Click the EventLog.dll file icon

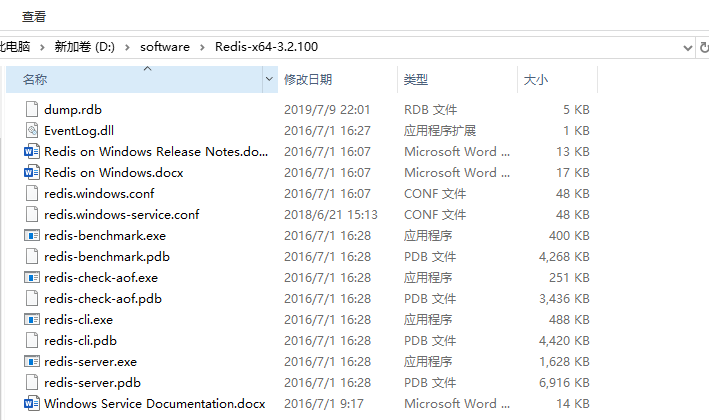(32, 131)
